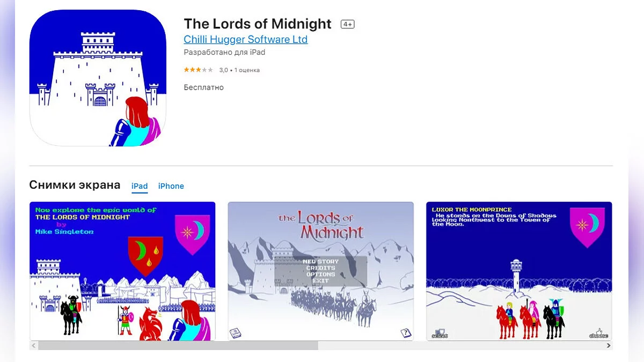The image size is (644, 362).
Task: Click the 4+ age rating badge
Action: click(x=347, y=24)
